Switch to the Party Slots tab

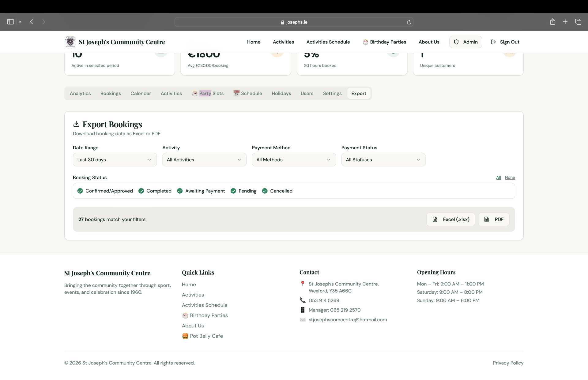click(208, 93)
